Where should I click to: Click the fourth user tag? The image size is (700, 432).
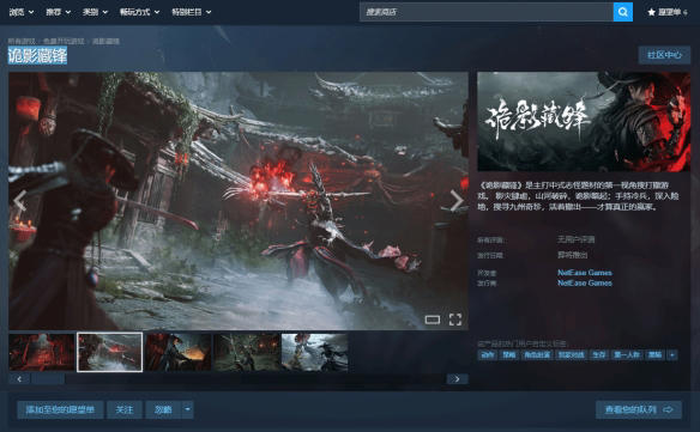pos(571,355)
